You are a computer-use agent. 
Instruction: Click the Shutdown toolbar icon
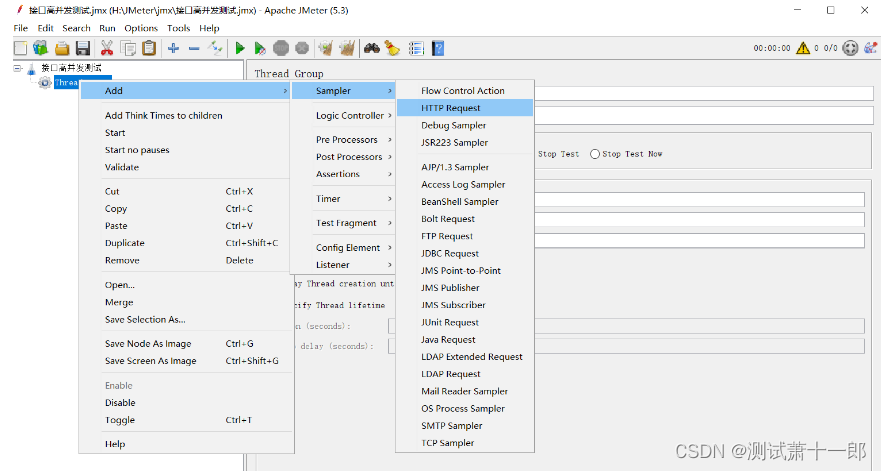point(302,48)
